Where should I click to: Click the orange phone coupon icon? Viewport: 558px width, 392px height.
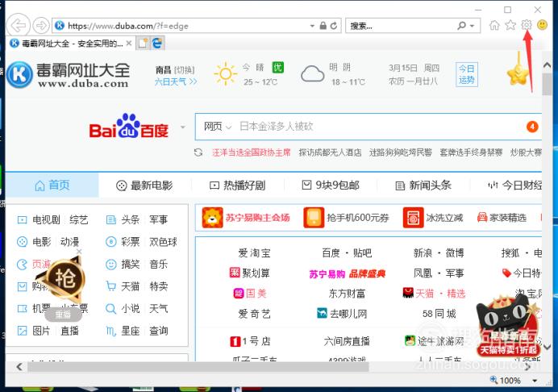pyautogui.click(x=314, y=218)
